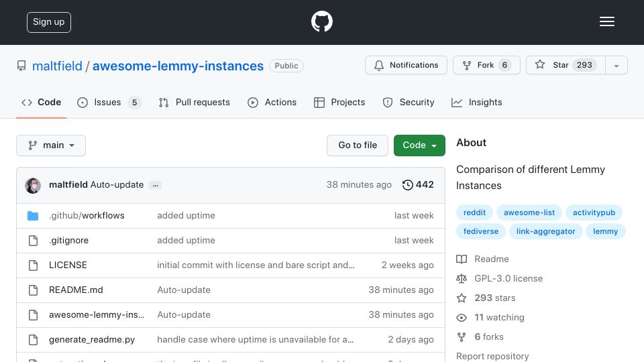
Task: Open the hamburger navigation menu
Action: tap(606, 21)
